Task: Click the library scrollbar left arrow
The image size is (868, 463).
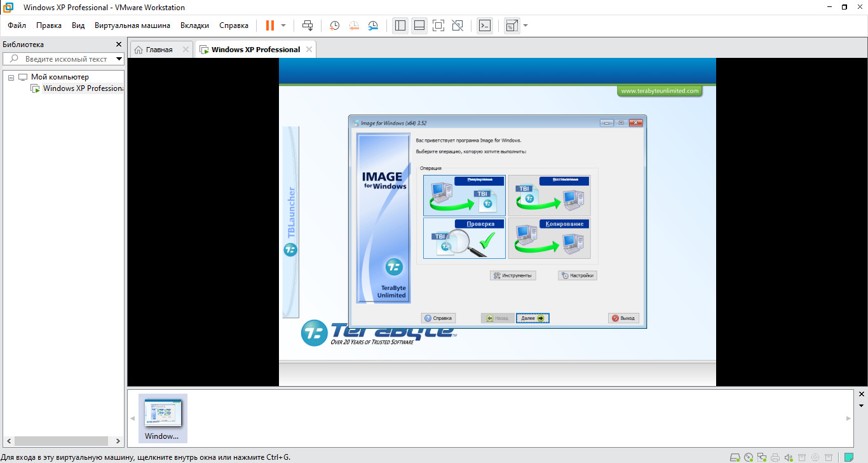Action: click(8, 441)
